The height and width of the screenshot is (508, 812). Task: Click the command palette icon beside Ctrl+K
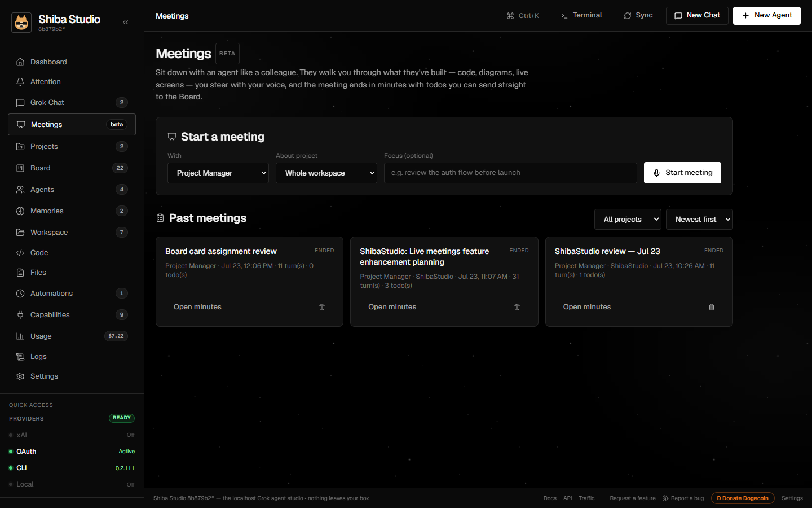(510, 16)
